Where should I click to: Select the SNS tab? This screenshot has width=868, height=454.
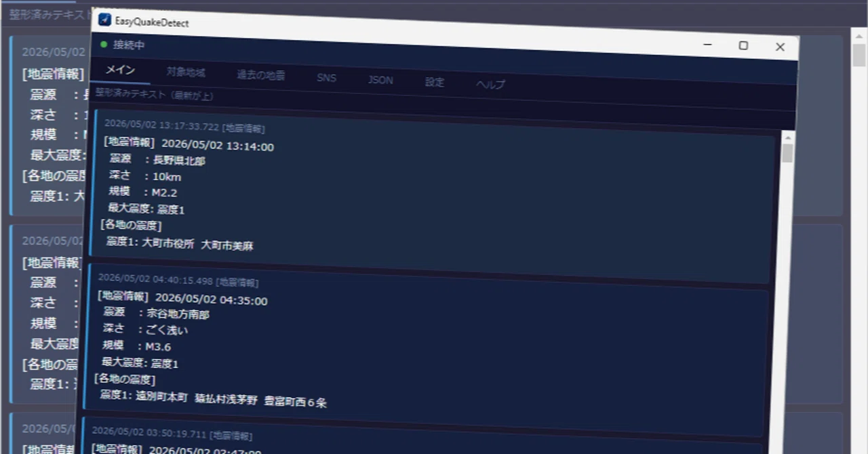[x=326, y=77]
